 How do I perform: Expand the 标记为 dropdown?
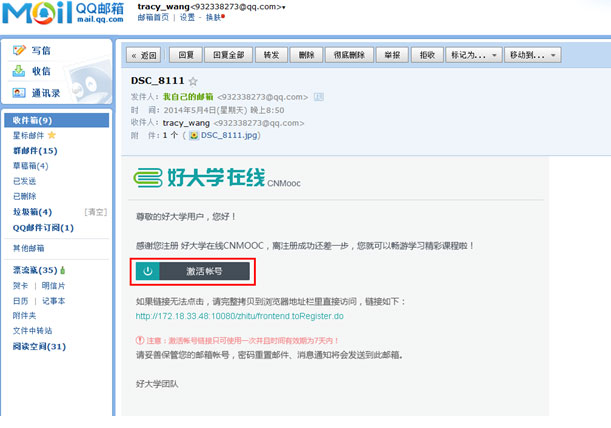point(473,54)
